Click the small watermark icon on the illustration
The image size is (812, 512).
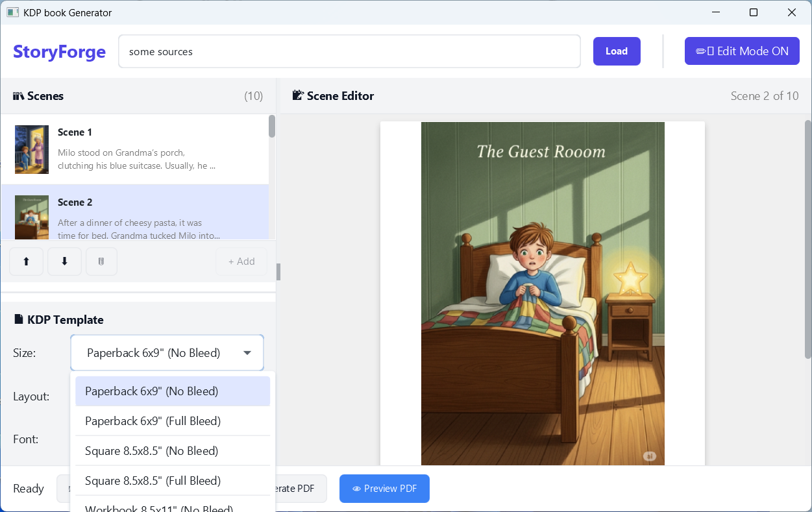click(x=650, y=456)
